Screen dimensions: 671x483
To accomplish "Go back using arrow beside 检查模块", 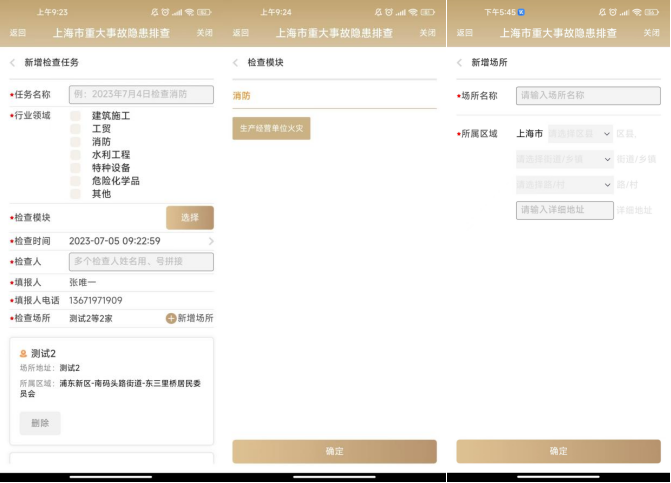I will 236,63.
